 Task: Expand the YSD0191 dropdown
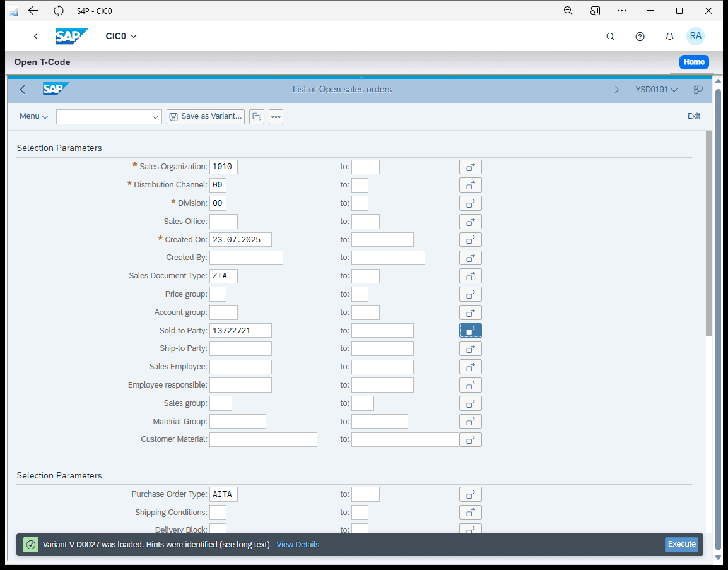point(657,90)
